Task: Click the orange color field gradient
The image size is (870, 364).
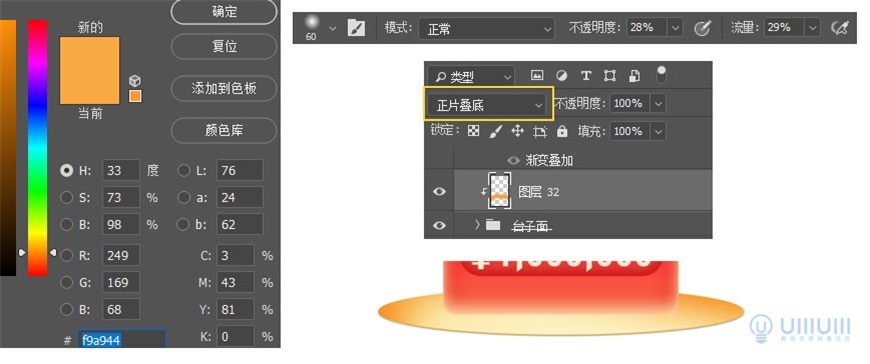Action: click(8, 148)
